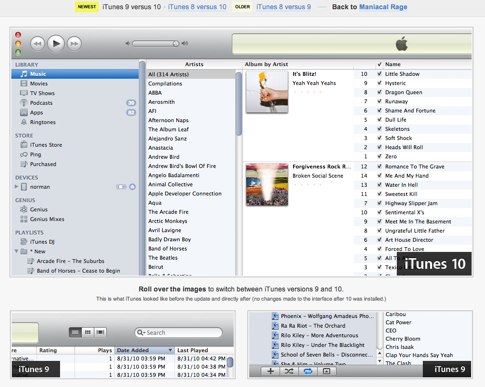Toggle the shuffle button in iTunes 9
485x387 pixels.
click(289, 371)
